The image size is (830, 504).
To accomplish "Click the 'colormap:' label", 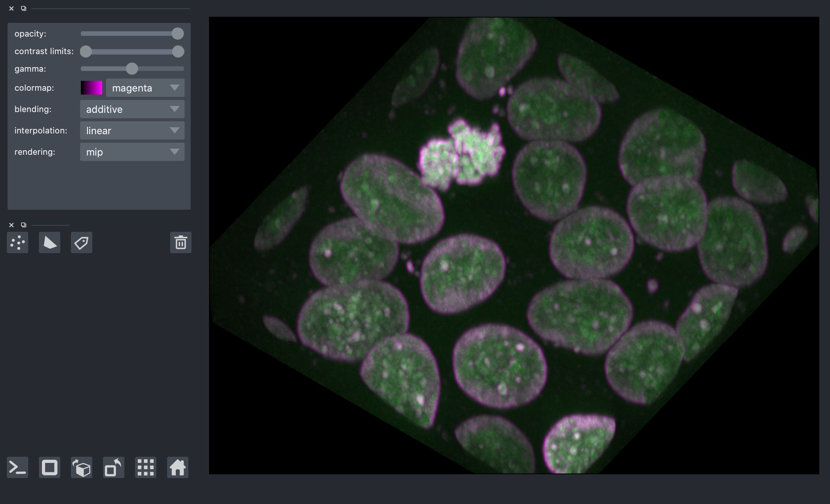I will tap(34, 88).
